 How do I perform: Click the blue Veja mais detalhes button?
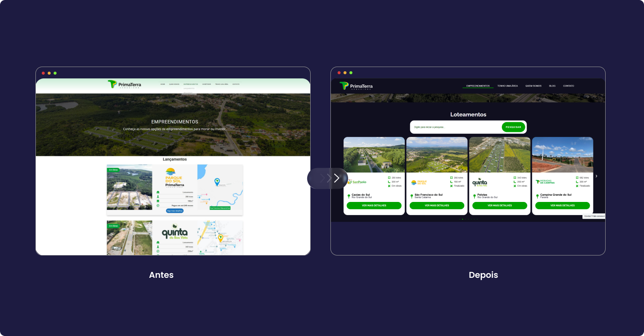[x=175, y=211]
